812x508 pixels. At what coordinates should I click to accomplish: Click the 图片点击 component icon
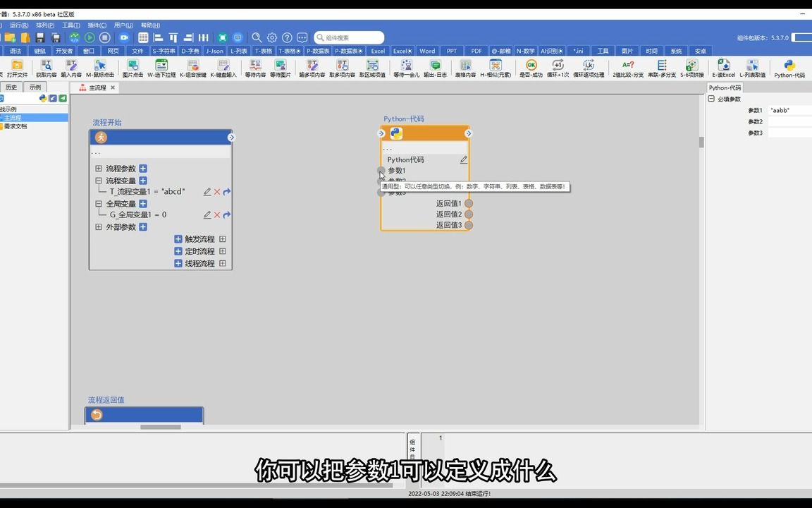point(133,67)
